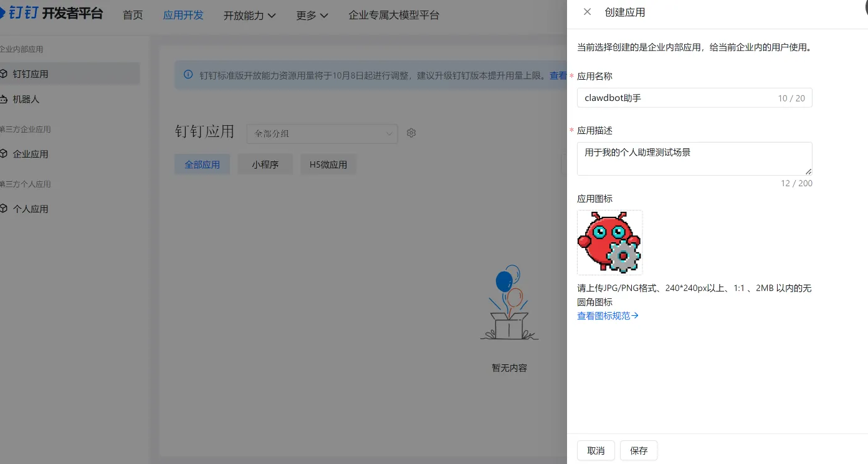Screen dimensions: 868x464
Task: Go to the 首页 nav item
Action: pos(133,15)
